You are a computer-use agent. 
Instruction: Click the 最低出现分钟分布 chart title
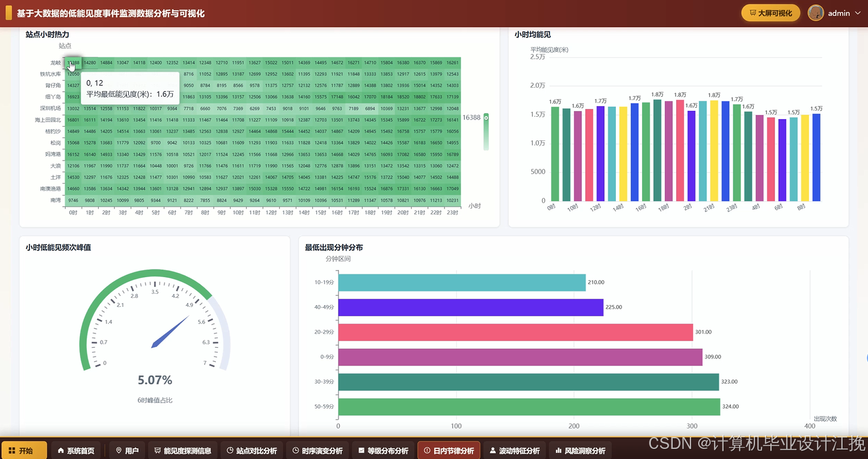click(x=334, y=248)
